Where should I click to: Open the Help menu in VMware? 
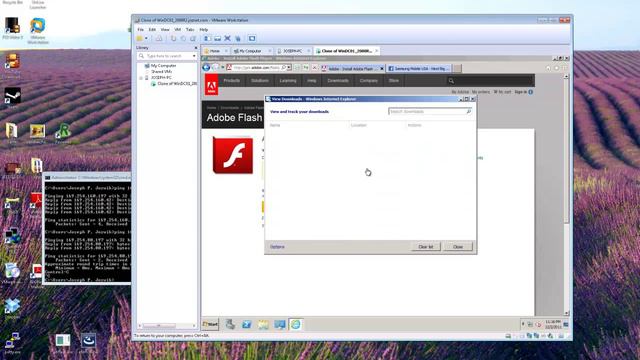[x=204, y=30]
